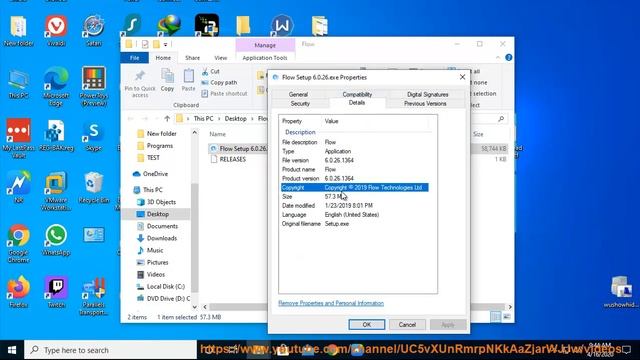Image resolution: width=640 pixels, height=360 pixels.
Task: Select Downloads in navigation pane
Action: point(157,238)
